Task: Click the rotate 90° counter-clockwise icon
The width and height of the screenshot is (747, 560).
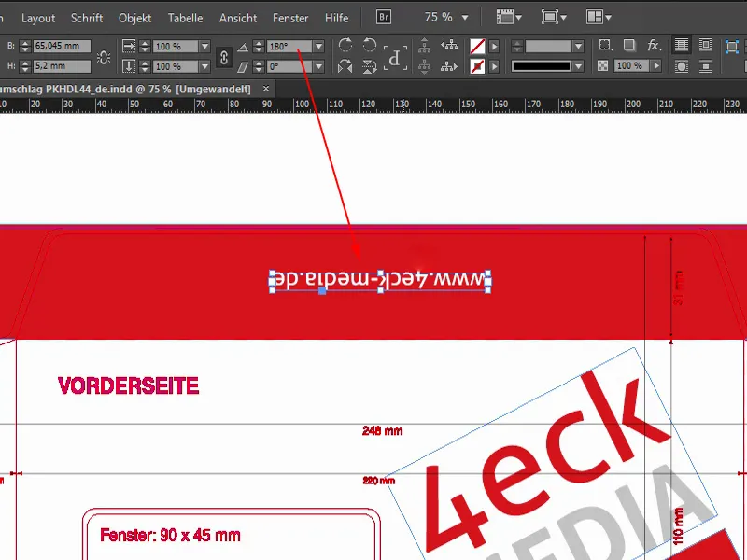Action: pyautogui.click(x=369, y=45)
